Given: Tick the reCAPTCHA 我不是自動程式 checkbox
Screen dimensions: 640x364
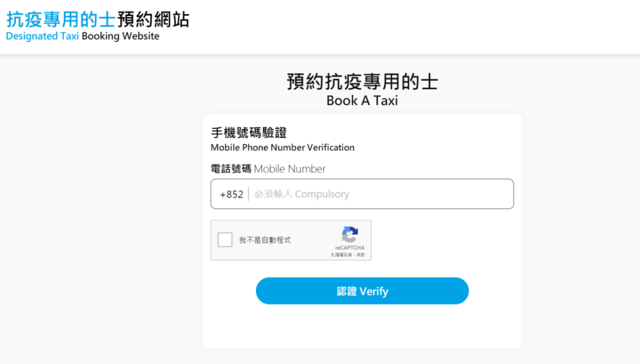Looking at the screenshot, I should [225, 240].
